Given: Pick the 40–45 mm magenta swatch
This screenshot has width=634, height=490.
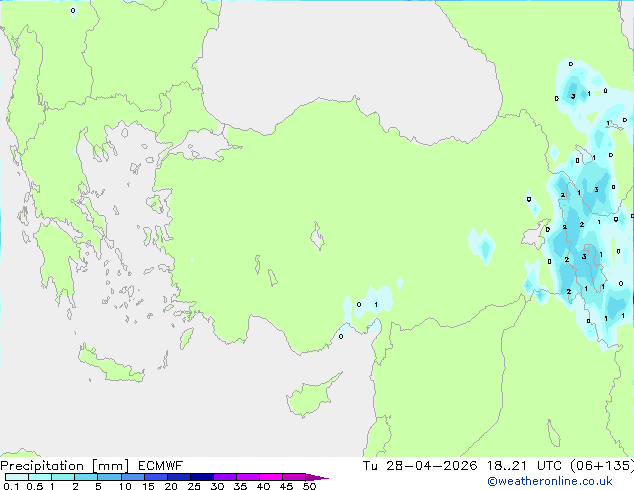Looking at the screenshot, I should [x=271, y=477].
